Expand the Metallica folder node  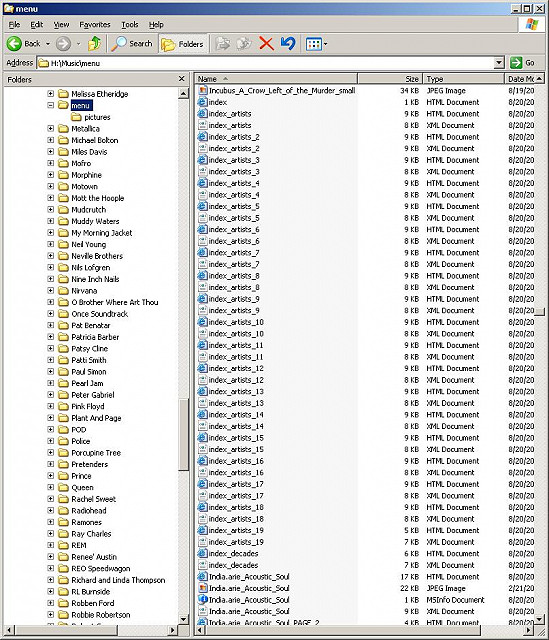point(50,128)
